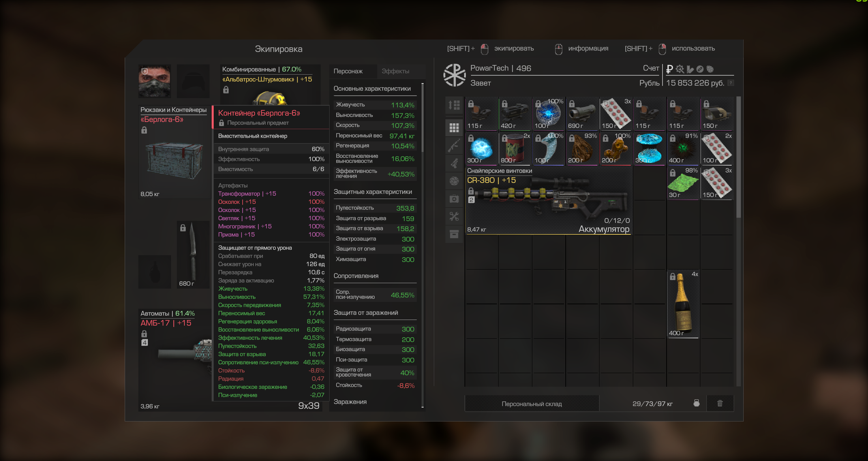The image size is (868, 461).
Task: Click the Сопр. пси-излучению 46,55% row
Action: (x=375, y=295)
